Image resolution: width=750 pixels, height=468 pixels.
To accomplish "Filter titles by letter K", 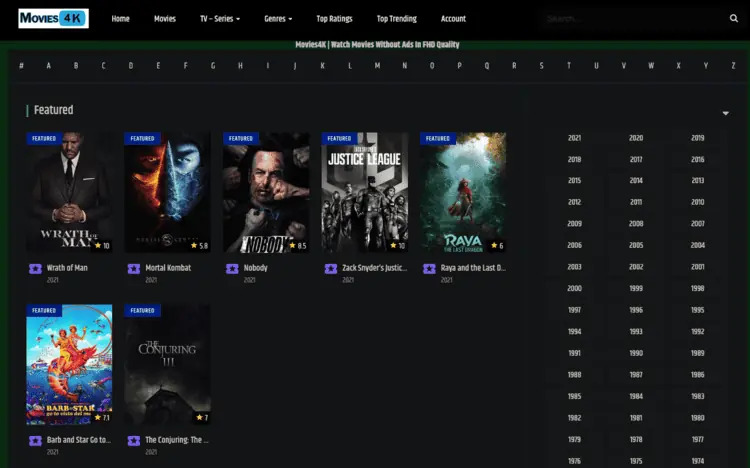I will (x=322, y=66).
